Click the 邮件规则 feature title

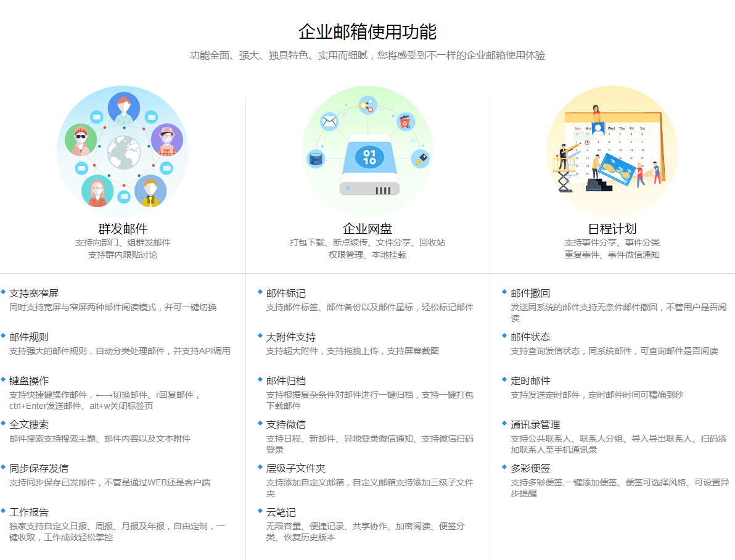click(29, 337)
